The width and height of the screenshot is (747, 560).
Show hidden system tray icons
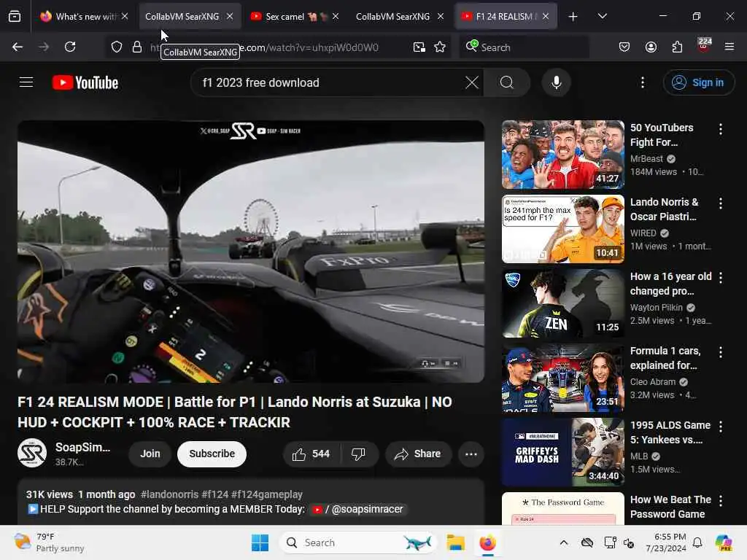pyautogui.click(x=564, y=542)
